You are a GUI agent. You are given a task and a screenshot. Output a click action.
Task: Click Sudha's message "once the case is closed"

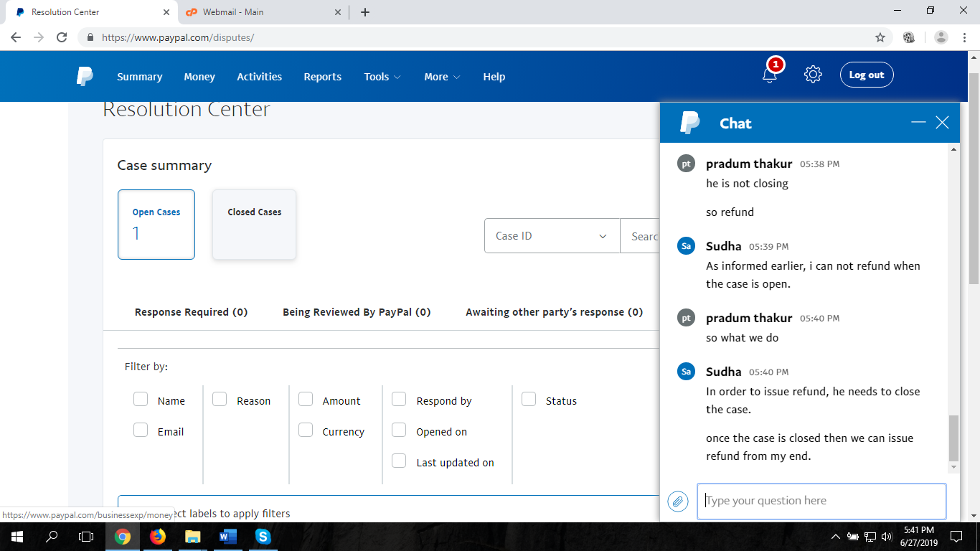810,447
